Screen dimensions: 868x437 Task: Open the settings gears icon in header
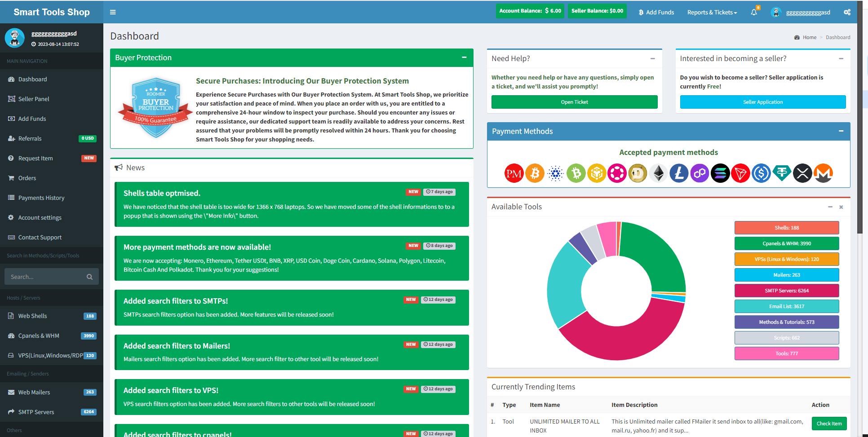click(x=847, y=12)
